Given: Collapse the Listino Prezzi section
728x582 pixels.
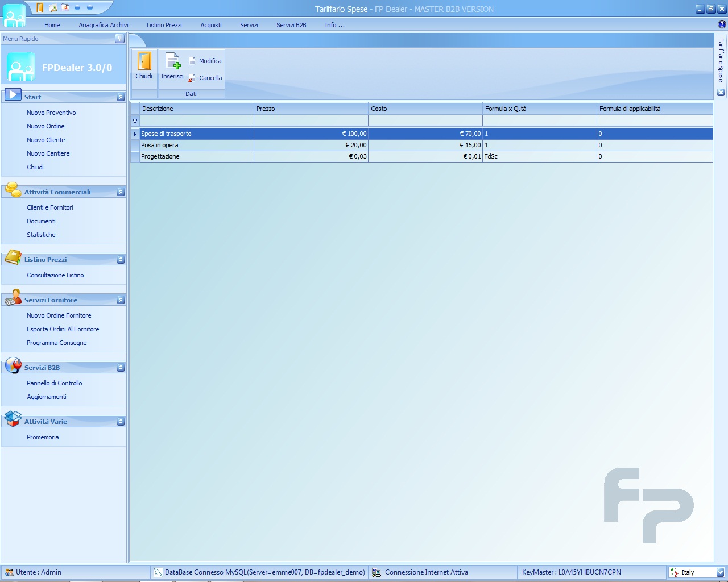Looking at the screenshot, I should click(x=121, y=260).
